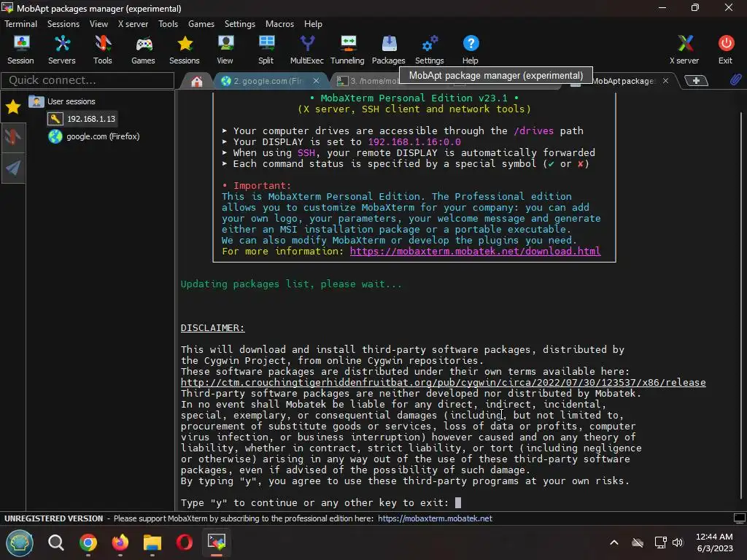Open Firefox from the taskbar
This screenshot has width=747, height=560.
[120, 542]
